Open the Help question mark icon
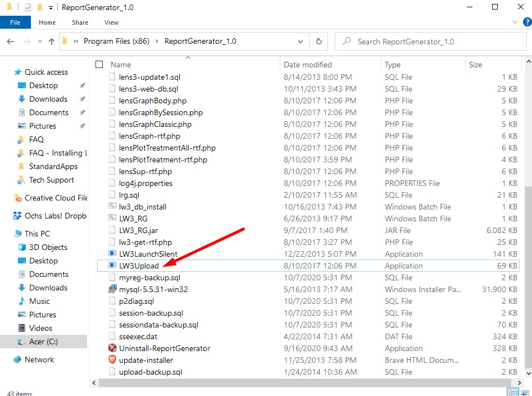This screenshot has width=532, height=396. click(x=528, y=22)
